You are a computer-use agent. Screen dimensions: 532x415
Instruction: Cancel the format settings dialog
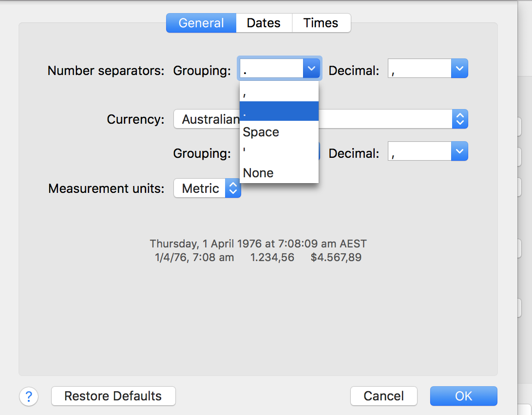point(384,396)
